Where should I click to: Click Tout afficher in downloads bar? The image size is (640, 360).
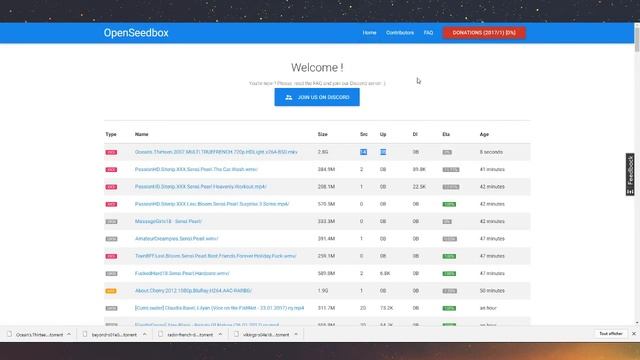611,334
